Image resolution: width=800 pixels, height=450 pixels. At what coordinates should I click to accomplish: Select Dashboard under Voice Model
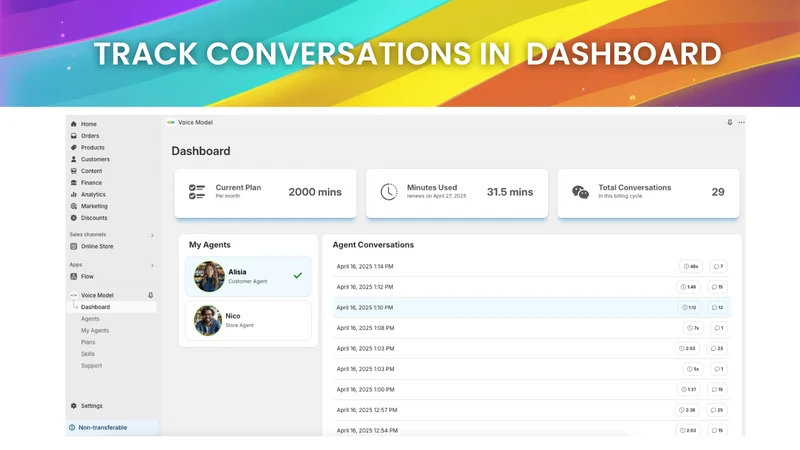click(95, 307)
